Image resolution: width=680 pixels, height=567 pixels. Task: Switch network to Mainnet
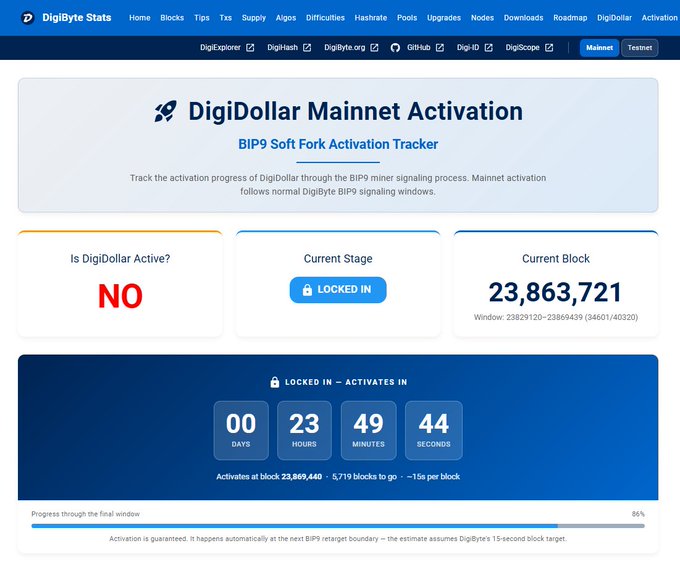[x=599, y=48]
